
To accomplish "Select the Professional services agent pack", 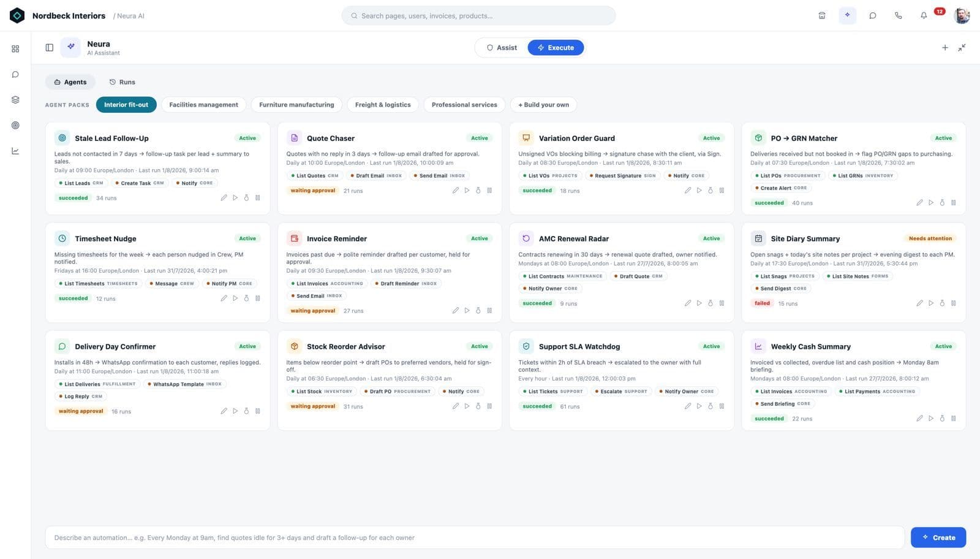I will (x=464, y=105).
